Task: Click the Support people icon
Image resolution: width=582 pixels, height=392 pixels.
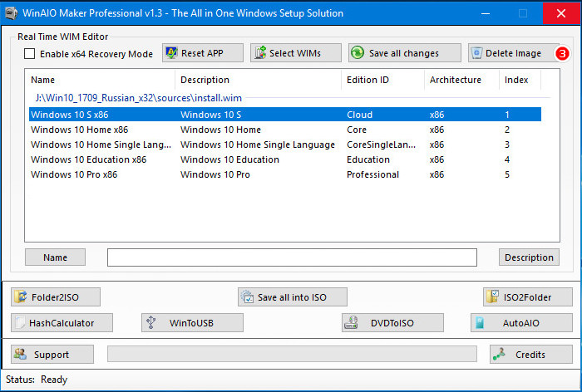Action: [x=20, y=354]
